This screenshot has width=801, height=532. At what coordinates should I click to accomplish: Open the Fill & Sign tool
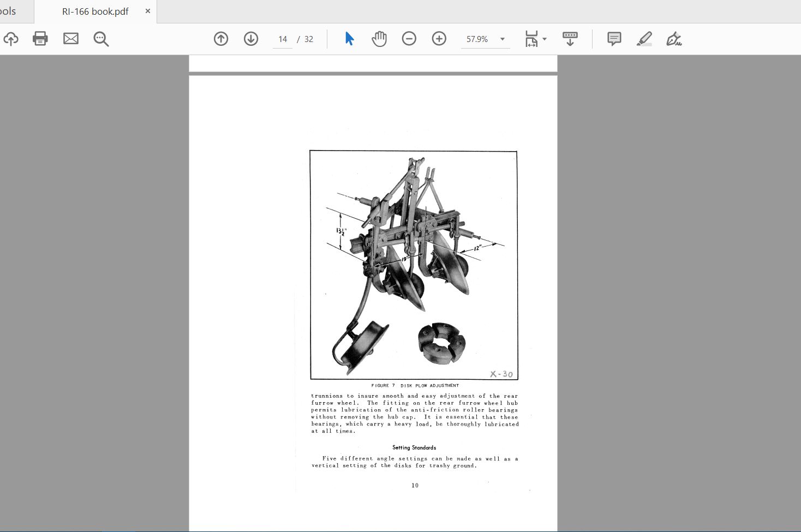pyautogui.click(x=673, y=39)
